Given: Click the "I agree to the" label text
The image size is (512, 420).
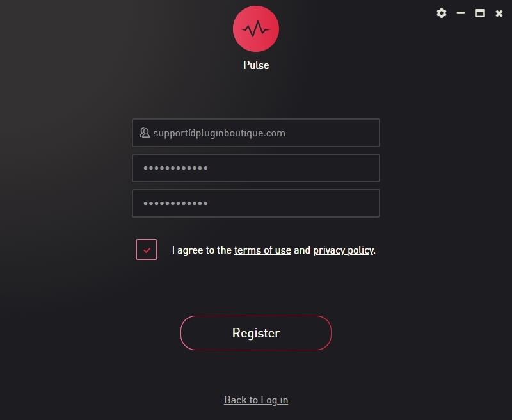Looking at the screenshot, I should pyautogui.click(x=202, y=250).
